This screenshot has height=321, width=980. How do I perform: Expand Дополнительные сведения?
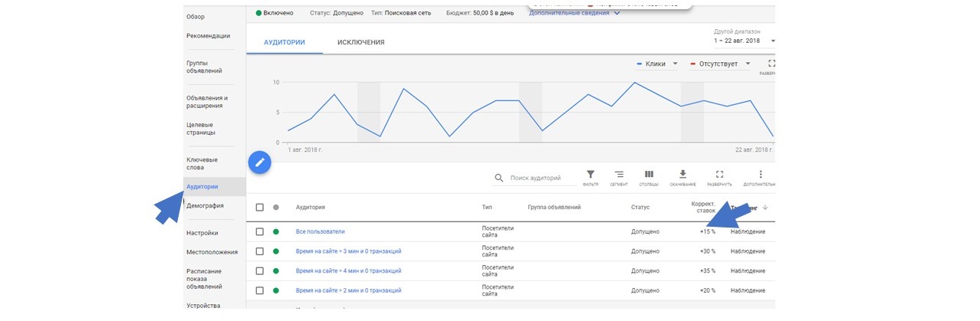tap(574, 13)
